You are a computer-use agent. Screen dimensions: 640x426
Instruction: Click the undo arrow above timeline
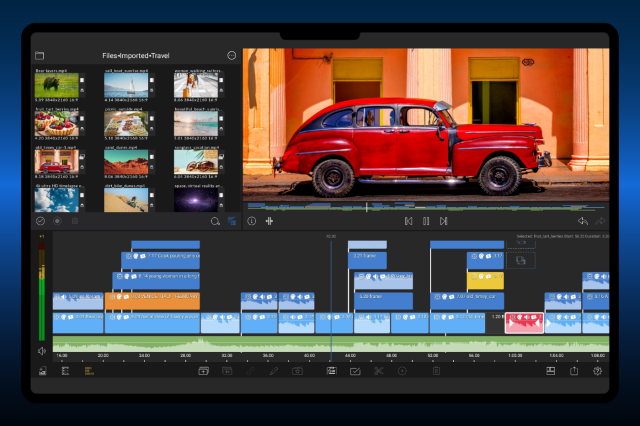coord(583,221)
